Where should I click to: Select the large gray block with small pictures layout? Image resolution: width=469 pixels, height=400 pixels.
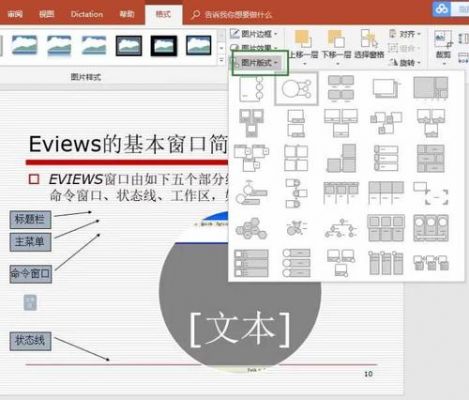tap(431, 88)
